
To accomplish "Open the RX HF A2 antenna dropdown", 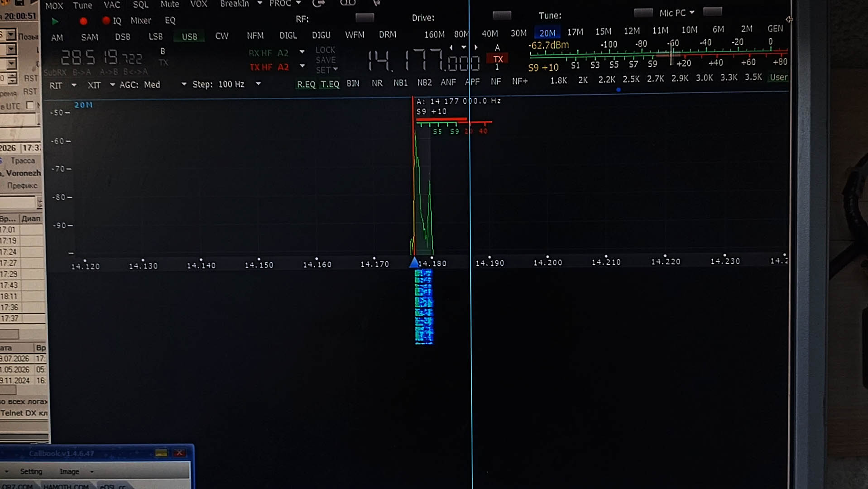I will point(302,52).
